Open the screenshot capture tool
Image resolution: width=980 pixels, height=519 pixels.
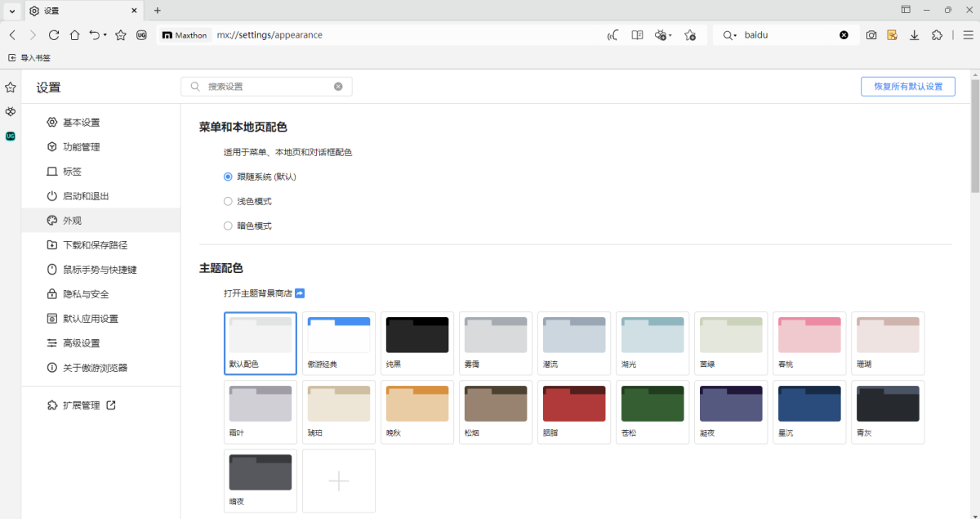click(871, 34)
